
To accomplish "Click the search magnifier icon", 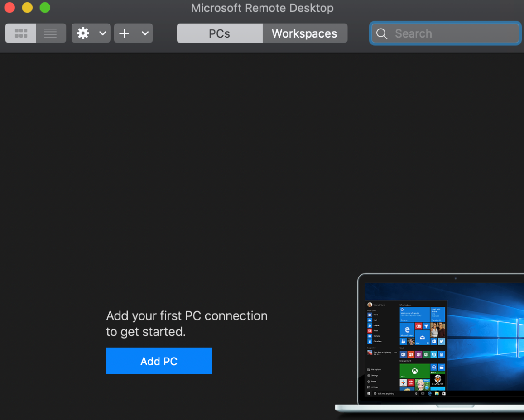I will point(381,33).
